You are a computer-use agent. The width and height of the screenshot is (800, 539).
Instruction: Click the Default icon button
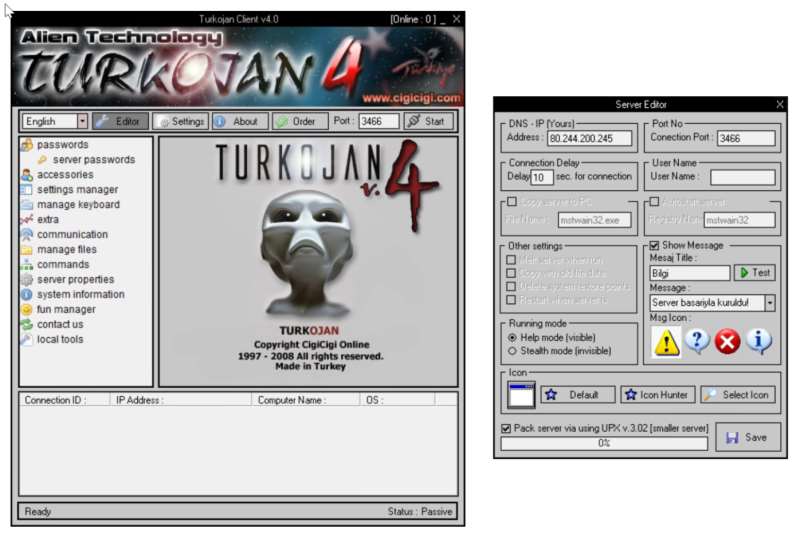(x=578, y=395)
